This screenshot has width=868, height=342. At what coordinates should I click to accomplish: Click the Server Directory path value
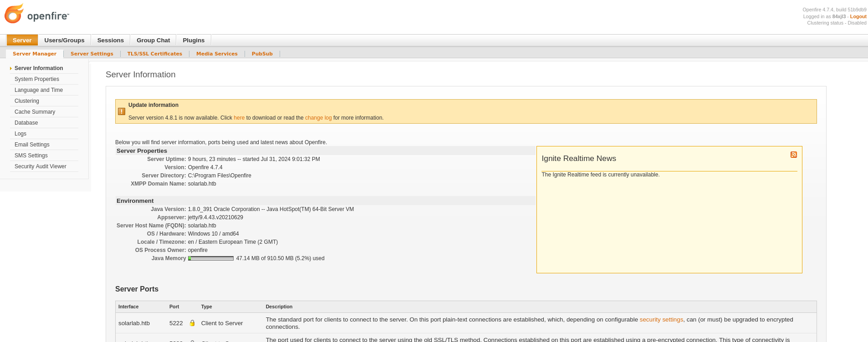pyautogui.click(x=220, y=176)
